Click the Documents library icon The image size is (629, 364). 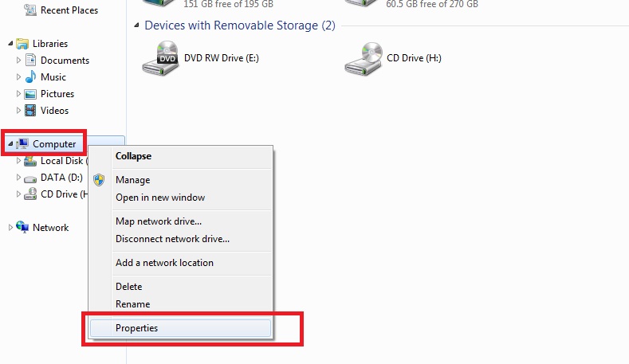(x=30, y=61)
